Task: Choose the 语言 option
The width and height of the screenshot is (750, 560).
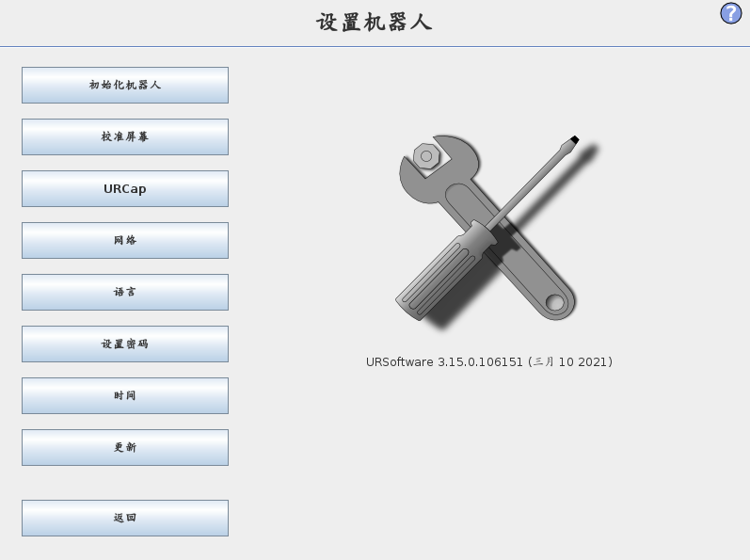Action: click(125, 292)
